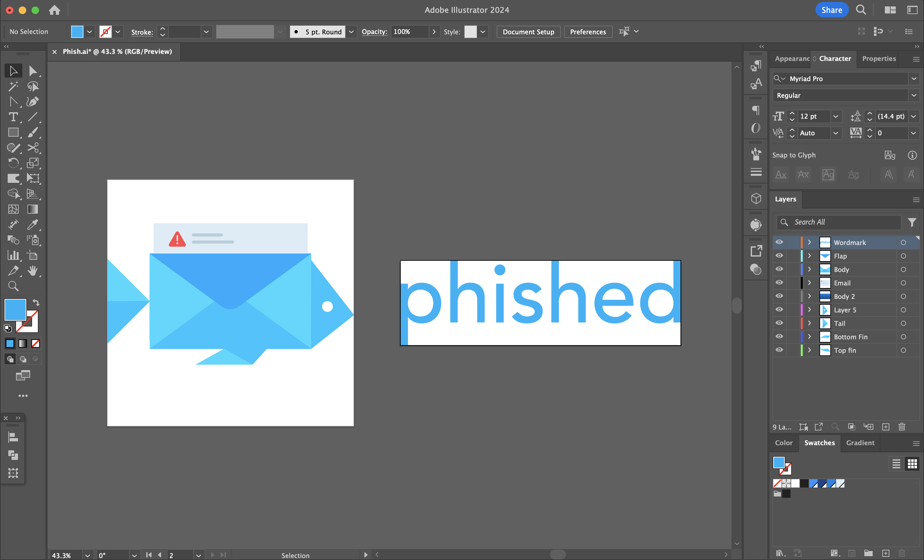
Task: Open the Layers panel menu
Action: point(916,200)
